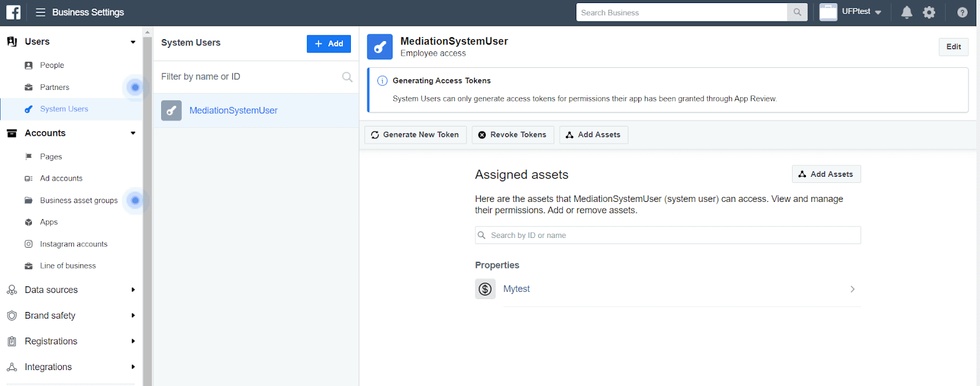Screen dimensions: 980x386
Task: Click the Apps cube icon
Action: pyautogui.click(x=28, y=222)
